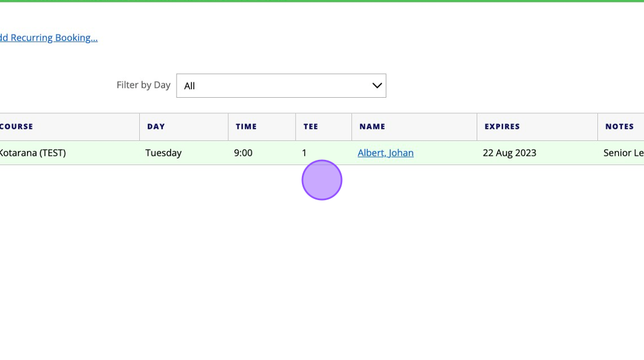Click the Albert, Johan name link
This screenshot has height=360, width=644.
[385, 153]
